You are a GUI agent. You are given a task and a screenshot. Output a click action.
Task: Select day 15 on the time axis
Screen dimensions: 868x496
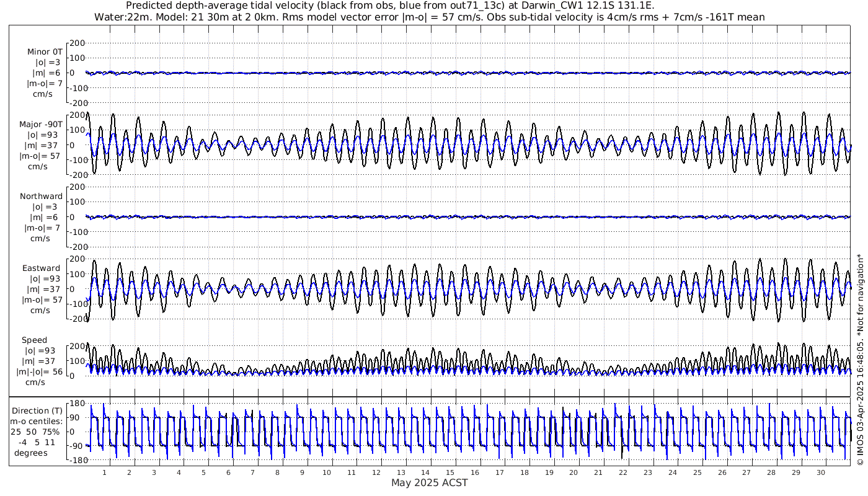point(450,472)
